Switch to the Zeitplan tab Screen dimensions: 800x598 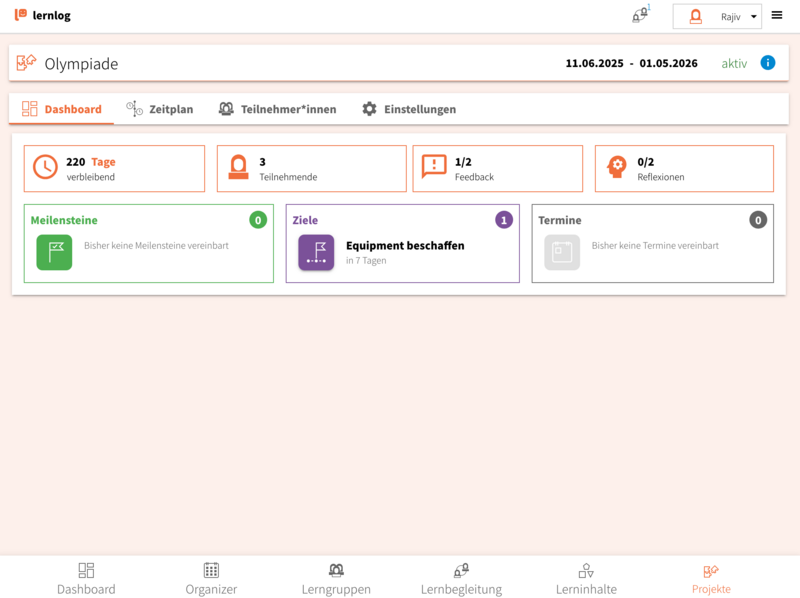click(160, 109)
